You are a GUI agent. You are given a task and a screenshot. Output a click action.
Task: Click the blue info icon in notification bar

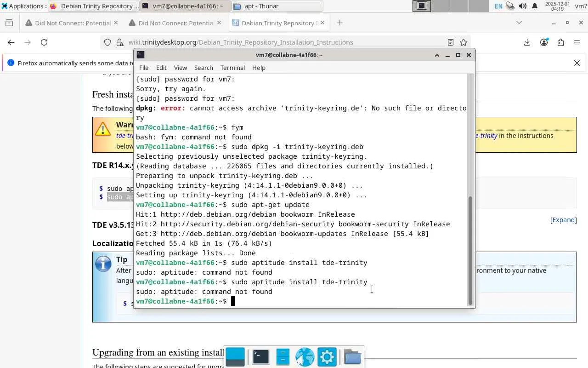click(x=11, y=63)
